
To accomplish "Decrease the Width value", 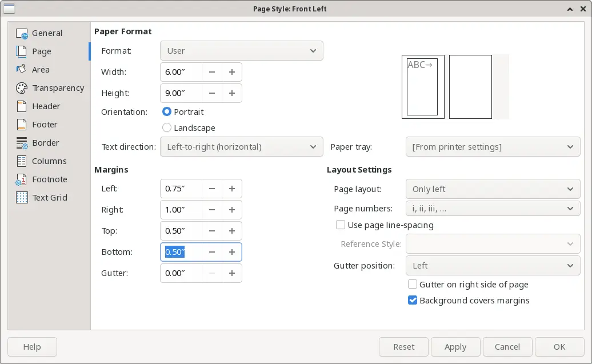I will (212, 72).
